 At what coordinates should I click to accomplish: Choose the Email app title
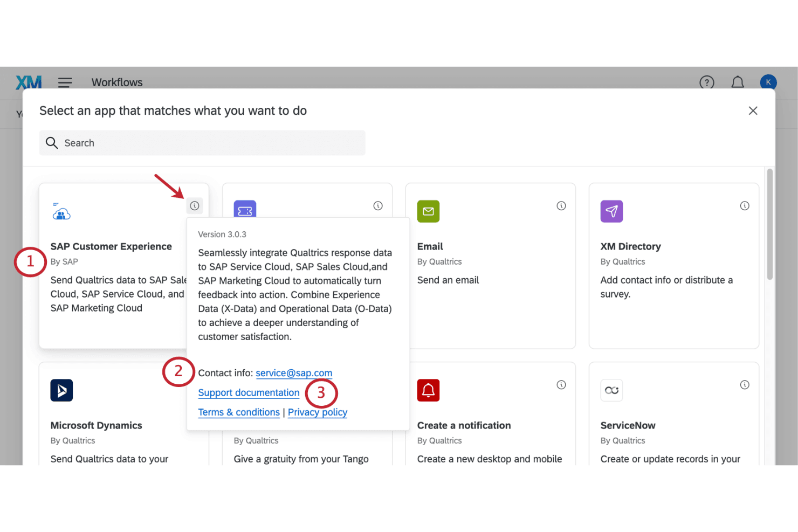click(430, 246)
